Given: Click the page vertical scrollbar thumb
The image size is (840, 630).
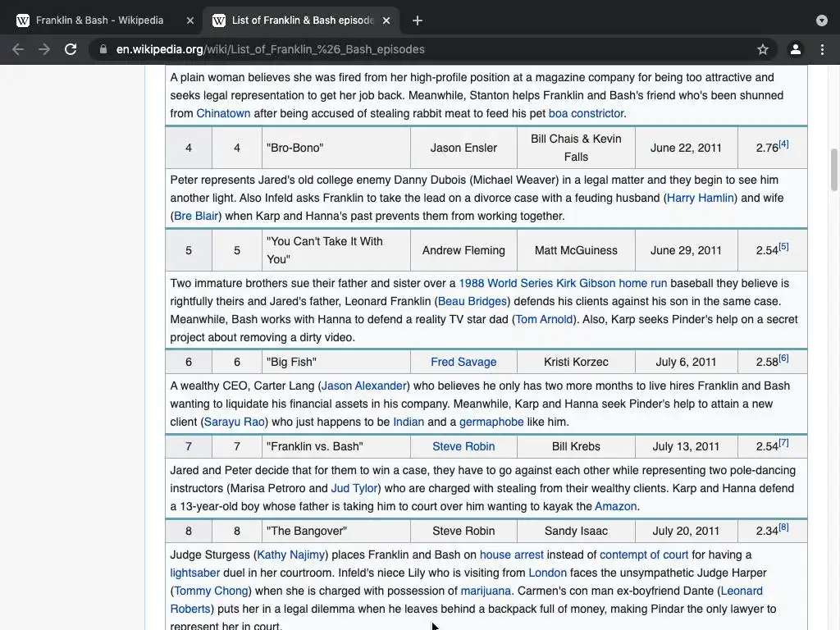Looking at the screenshot, I should (834, 169).
